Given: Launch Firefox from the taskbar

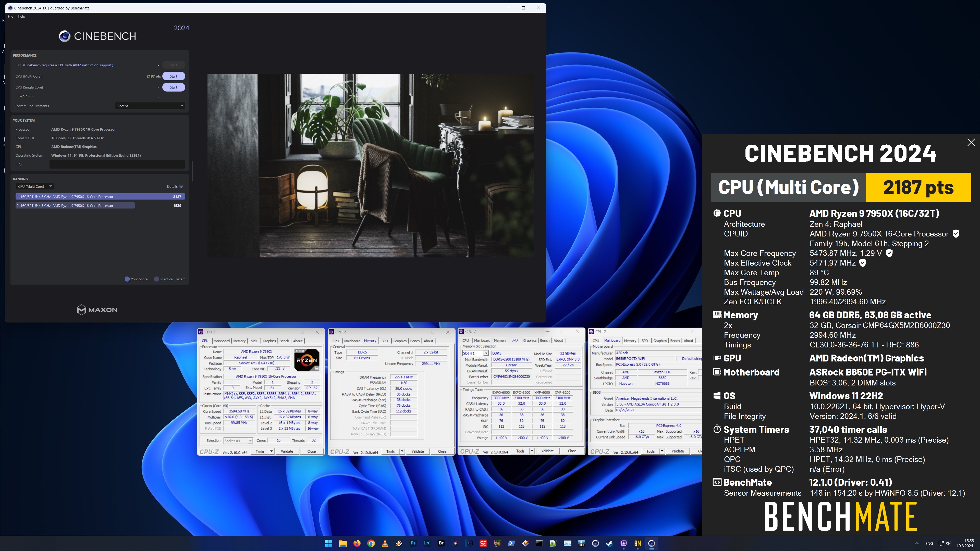Looking at the screenshot, I should [x=357, y=543].
